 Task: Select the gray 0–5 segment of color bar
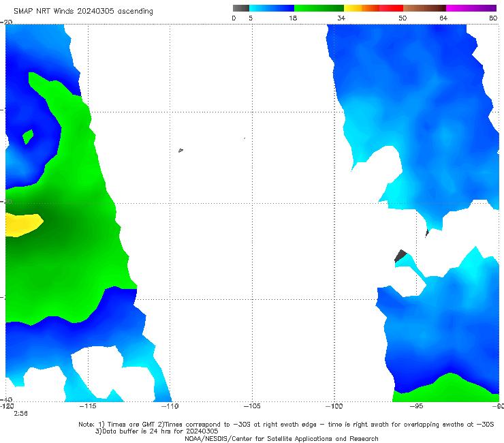(x=241, y=8)
